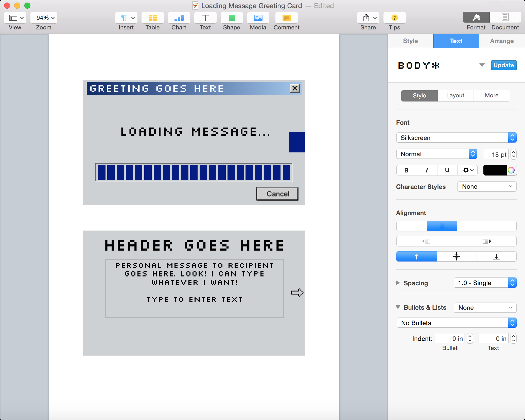Click the black text color swatch
The image size is (525, 420).
point(495,170)
